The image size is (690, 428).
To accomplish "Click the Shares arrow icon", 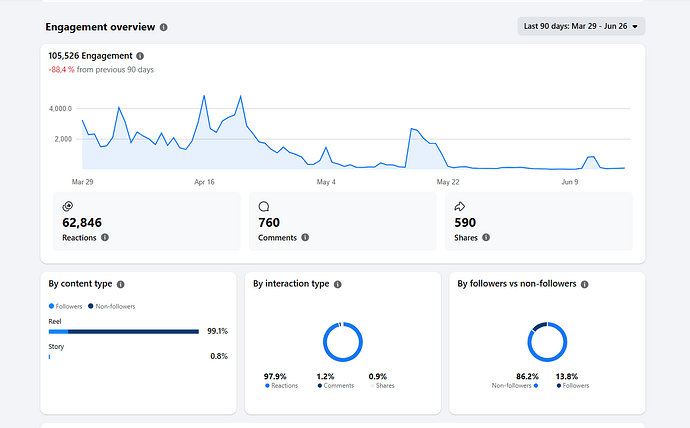I will tap(459, 206).
